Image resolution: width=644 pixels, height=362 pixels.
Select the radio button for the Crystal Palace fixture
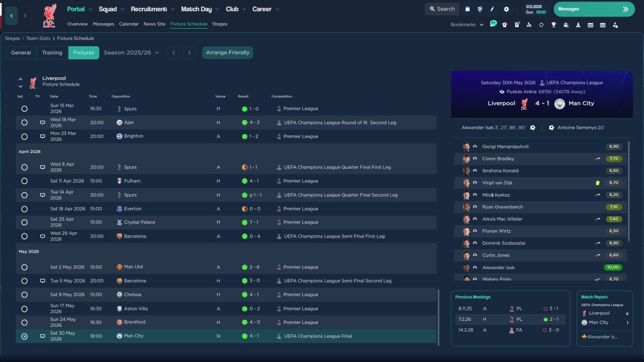pos(25,222)
